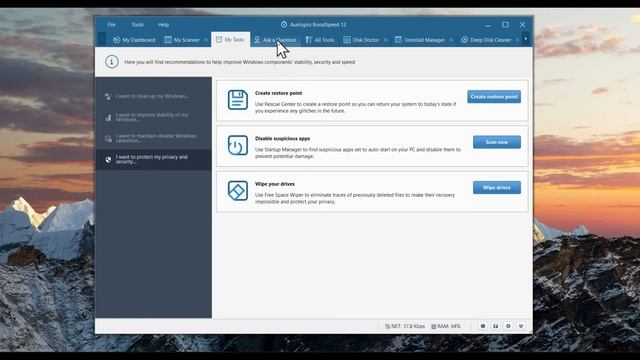
Task: Switch to Disk Doctor tab
Action: click(x=362, y=40)
